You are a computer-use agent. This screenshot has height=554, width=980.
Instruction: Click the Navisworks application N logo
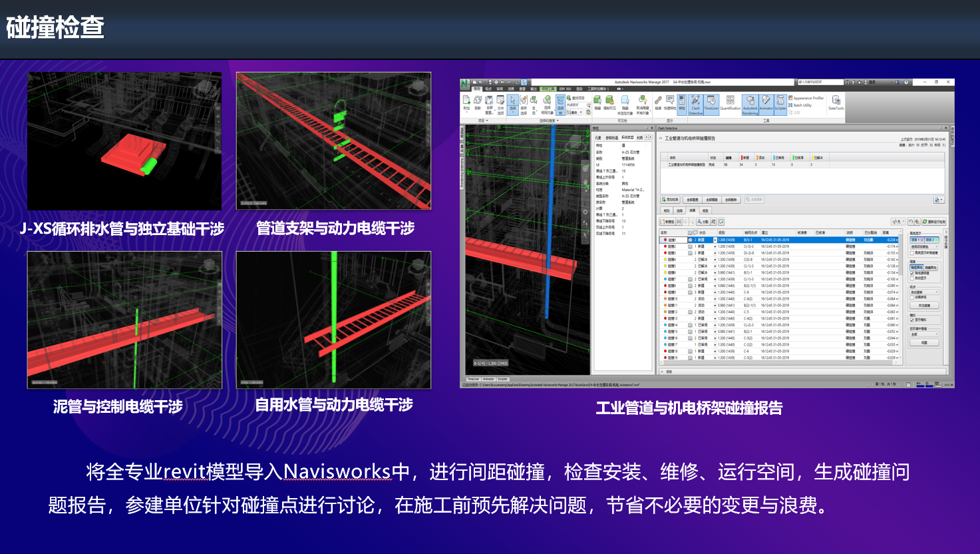pos(464,83)
